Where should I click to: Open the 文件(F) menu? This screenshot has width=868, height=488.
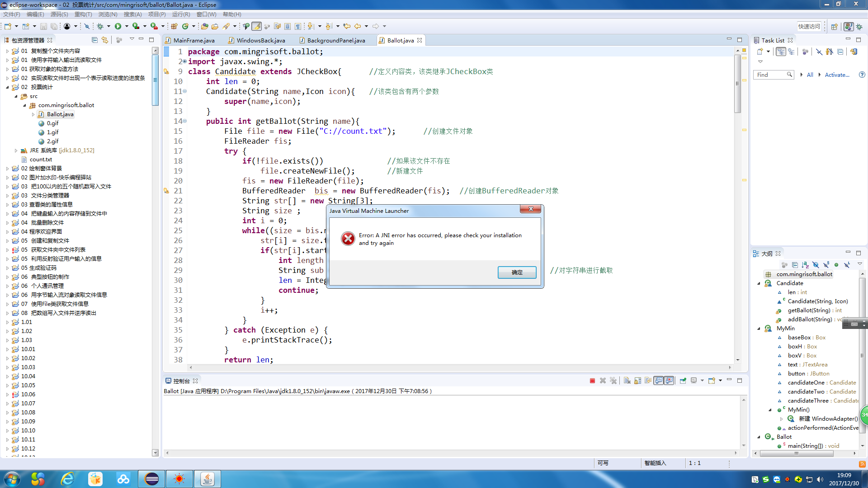(12, 14)
